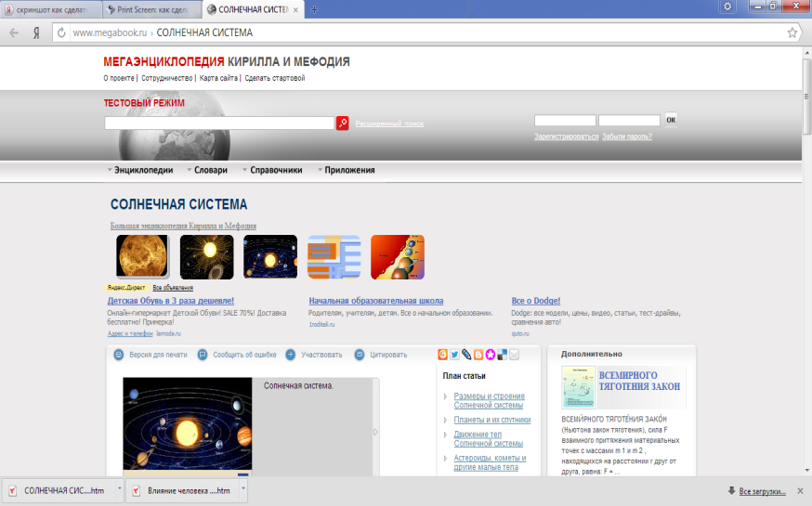Bookmark the page with the star icon

coord(792,32)
